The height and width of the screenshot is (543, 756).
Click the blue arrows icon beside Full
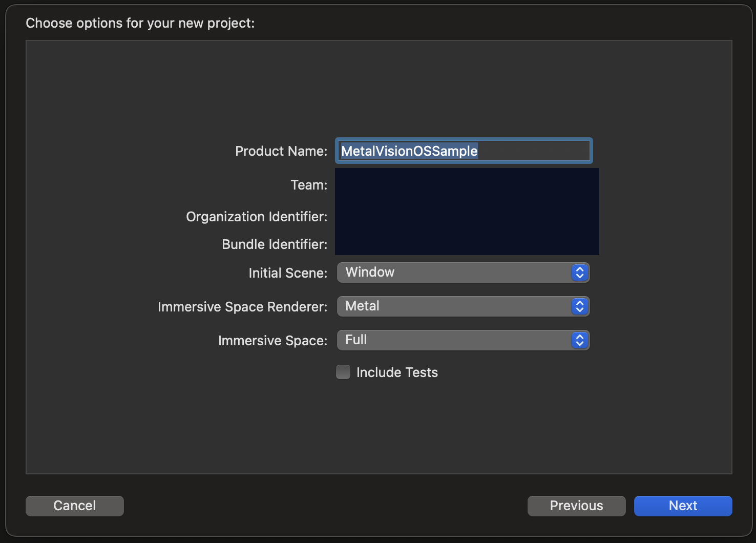[x=579, y=340]
